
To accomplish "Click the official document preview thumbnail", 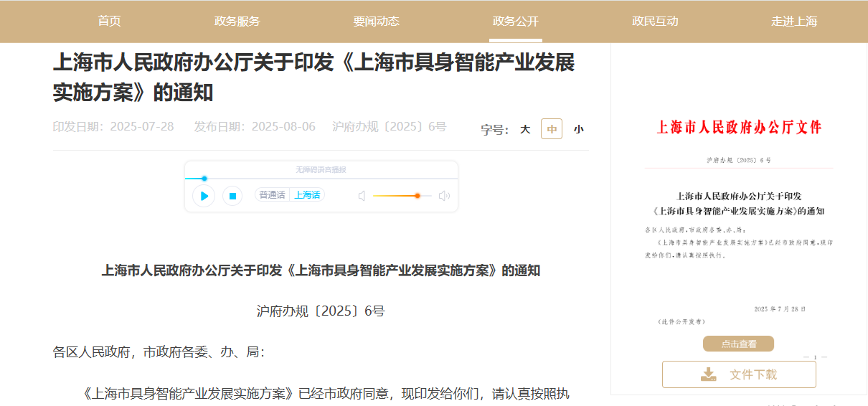I will (738, 215).
